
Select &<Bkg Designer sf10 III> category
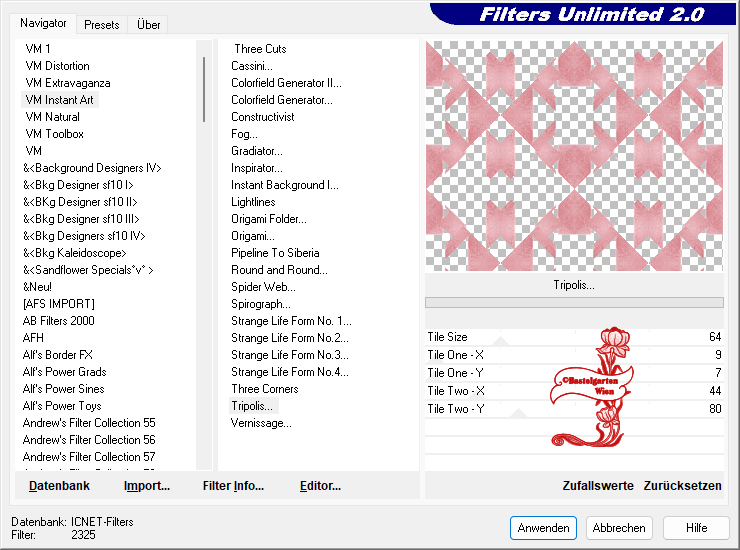pyautogui.click(x=81, y=219)
